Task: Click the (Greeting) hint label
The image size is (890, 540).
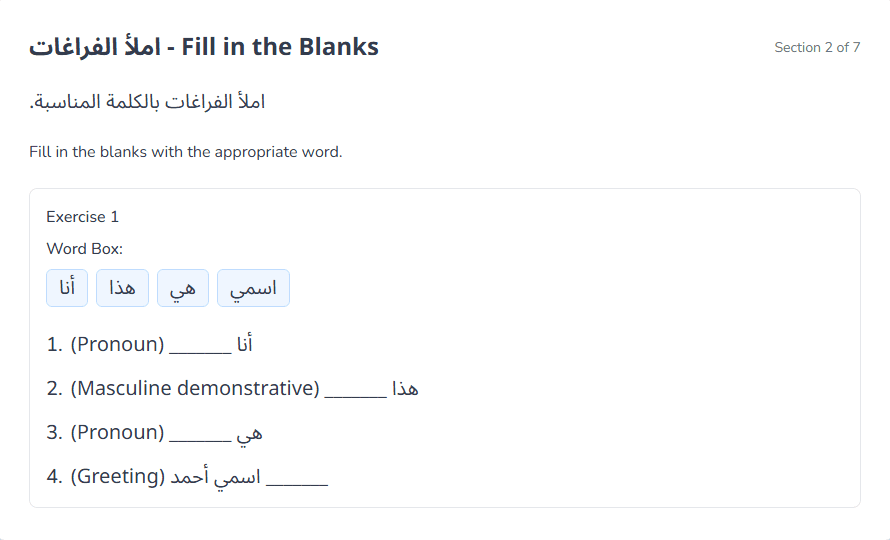Action: 117,476
